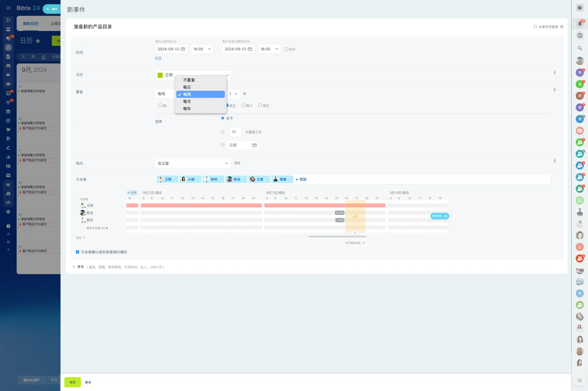Click the green 保存 button
The image size is (588, 391).
(x=73, y=382)
